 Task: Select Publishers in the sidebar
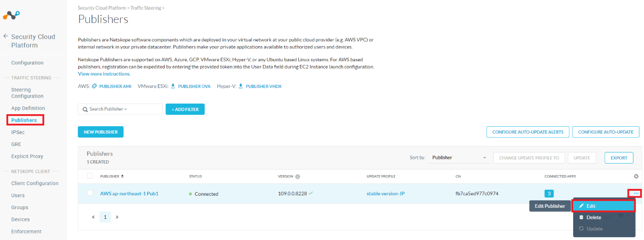coord(24,120)
